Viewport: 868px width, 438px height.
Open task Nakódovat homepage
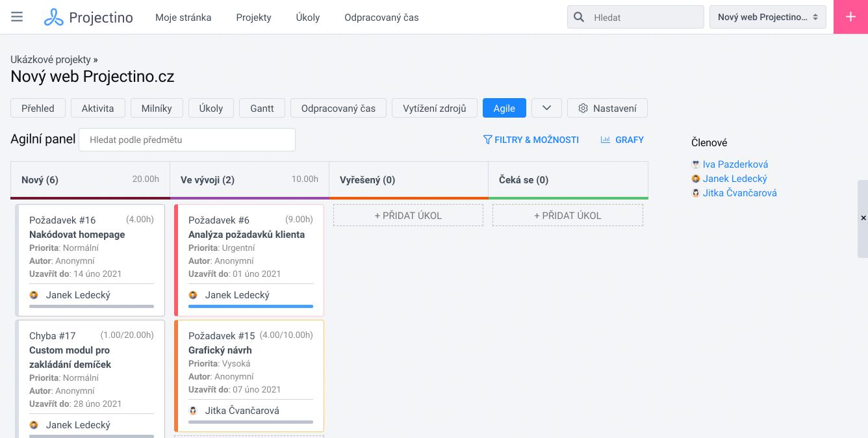tap(77, 235)
